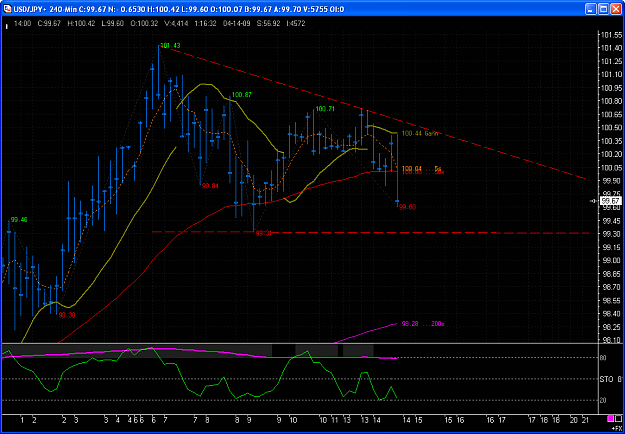Click the 100.44 olive moving average label
The height and width of the screenshot is (434, 625).
coord(420,134)
